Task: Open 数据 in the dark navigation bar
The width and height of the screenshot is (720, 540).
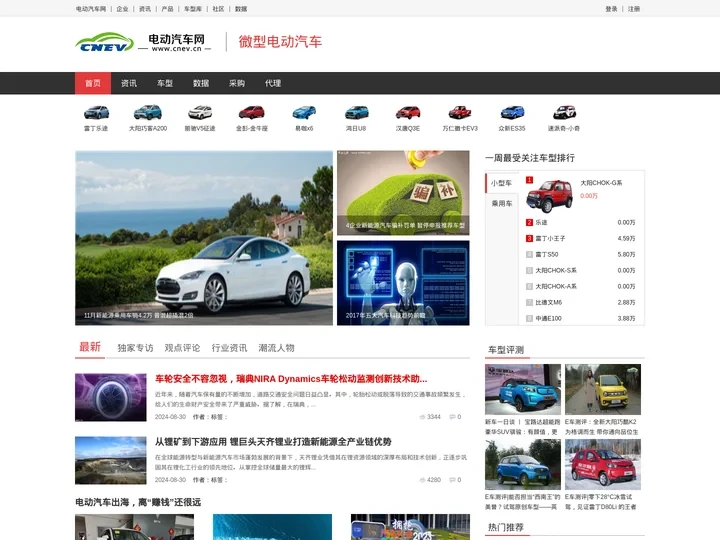Action: click(x=201, y=83)
